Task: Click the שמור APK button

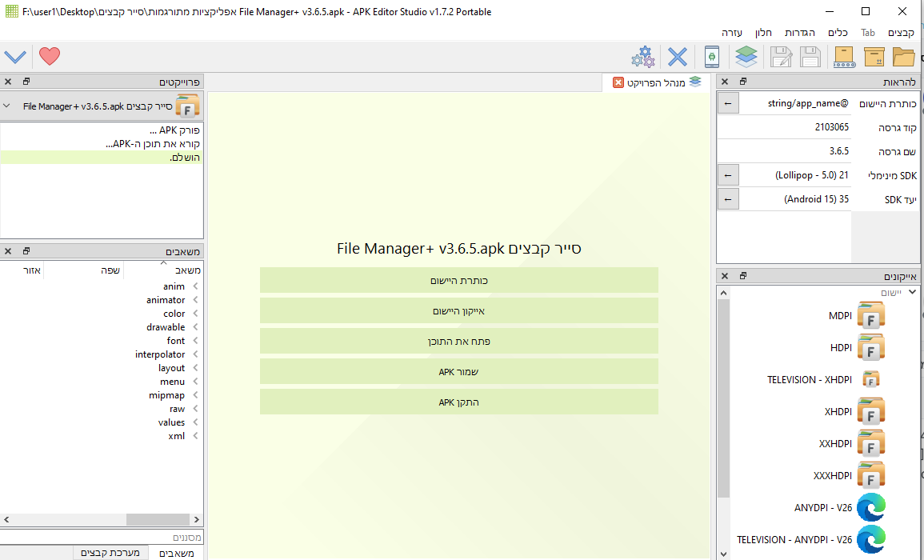Action: (x=458, y=372)
